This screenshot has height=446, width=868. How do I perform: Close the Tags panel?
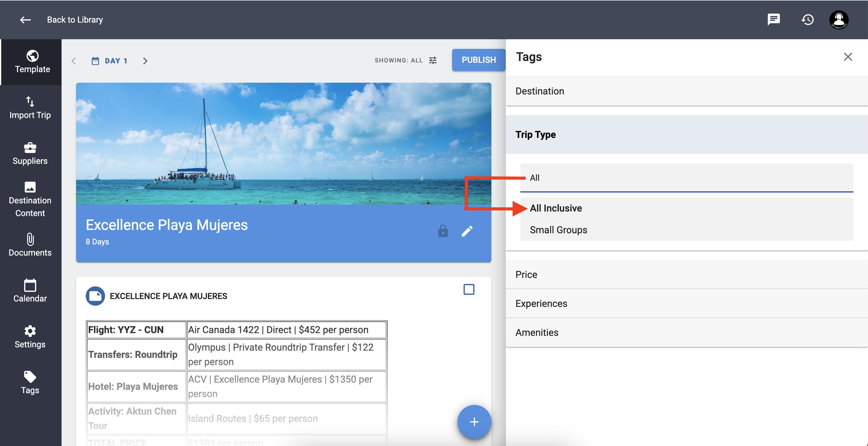(848, 57)
